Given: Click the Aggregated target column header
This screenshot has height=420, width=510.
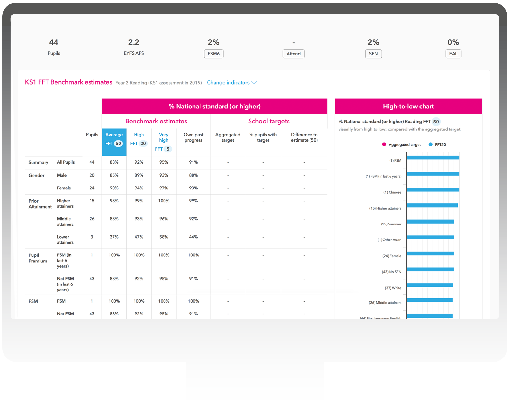Looking at the screenshot, I should coord(228,137).
